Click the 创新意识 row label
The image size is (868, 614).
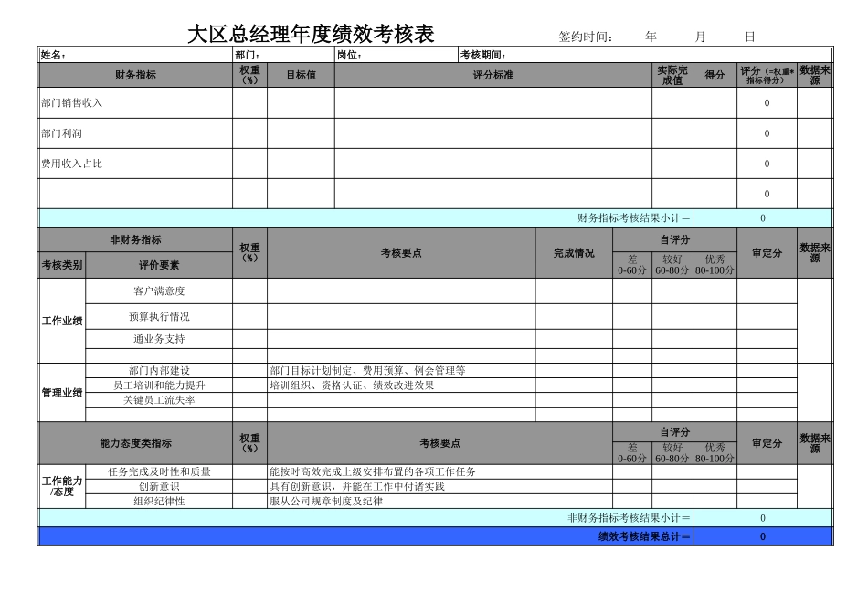(159, 486)
